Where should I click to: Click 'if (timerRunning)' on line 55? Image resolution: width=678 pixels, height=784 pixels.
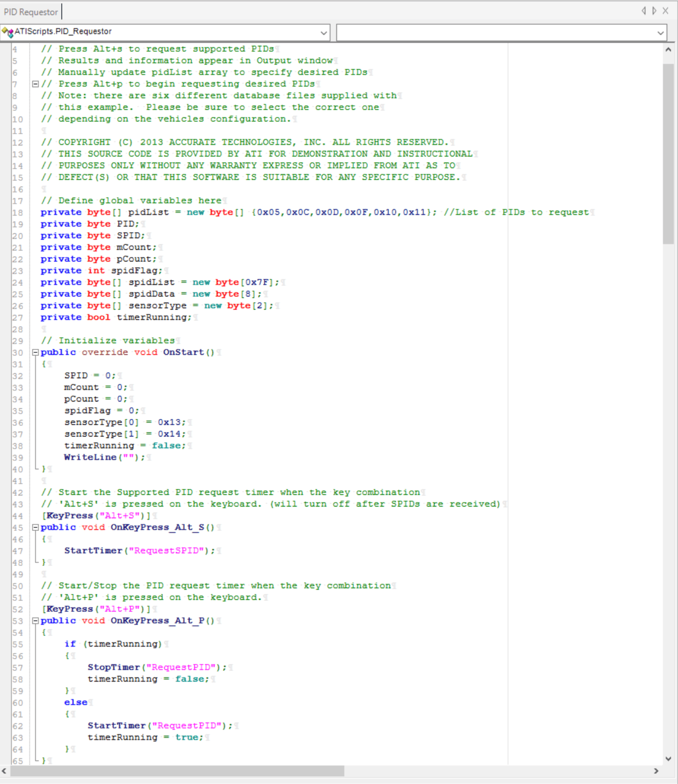pyautogui.click(x=113, y=644)
